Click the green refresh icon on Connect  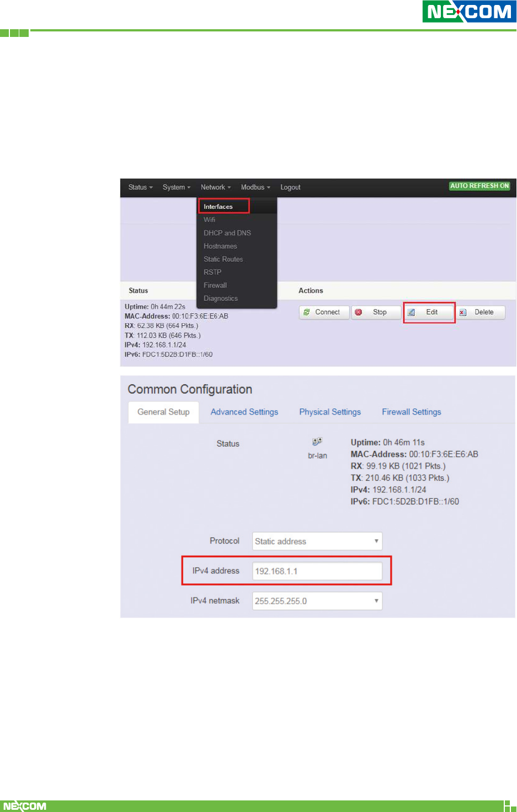click(x=307, y=312)
